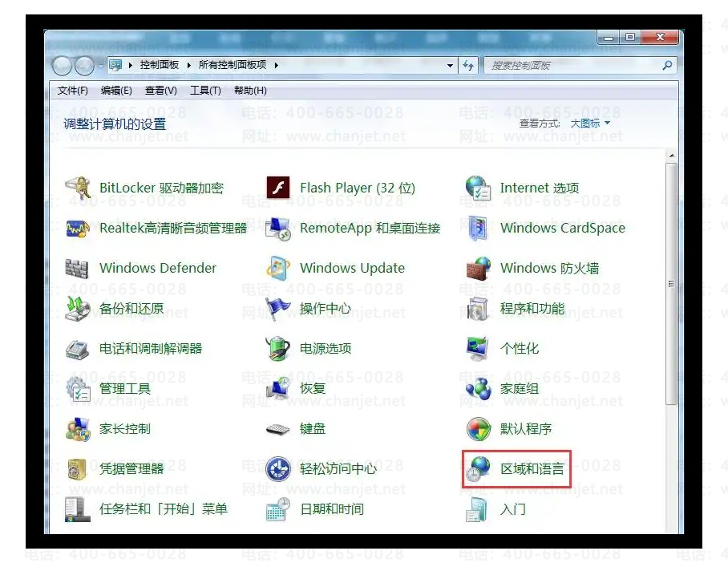This screenshot has width=728, height=563.
Task: Click 控制面板 breadcrumb segment
Action: (x=160, y=65)
